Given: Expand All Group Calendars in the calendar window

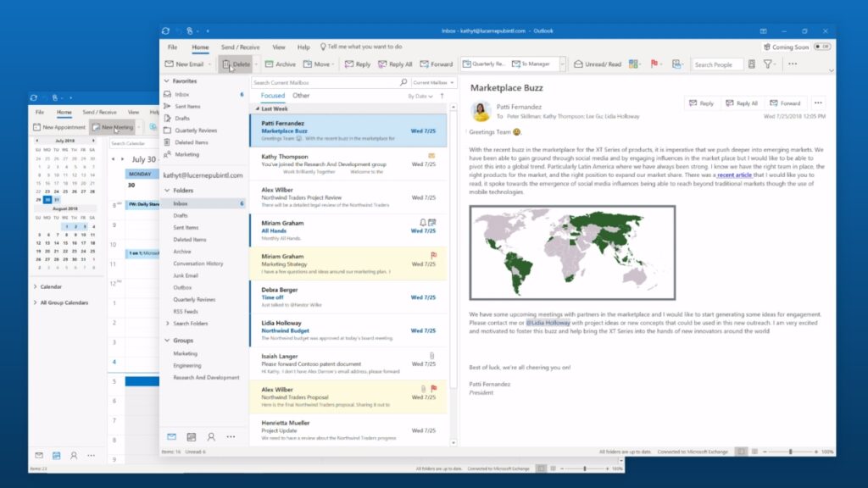Looking at the screenshot, I should (36, 302).
